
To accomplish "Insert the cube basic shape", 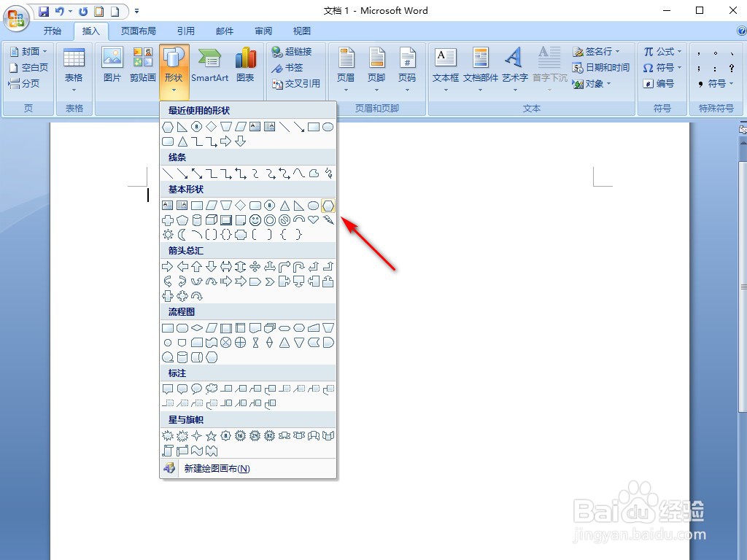I will click(x=212, y=220).
